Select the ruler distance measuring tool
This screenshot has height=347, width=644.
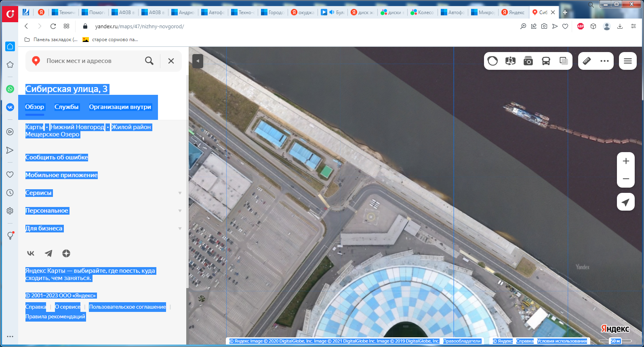click(x=587, y=61)
